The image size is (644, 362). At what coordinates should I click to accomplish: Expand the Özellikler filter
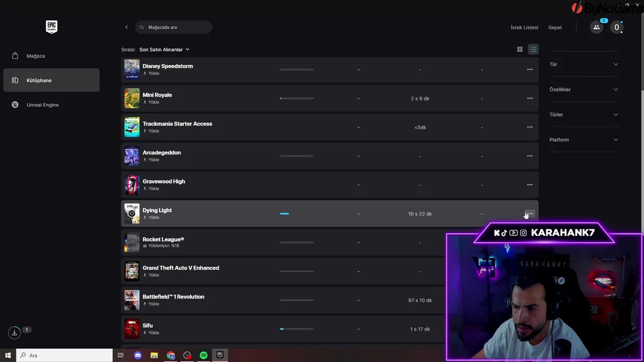point(584,89)
